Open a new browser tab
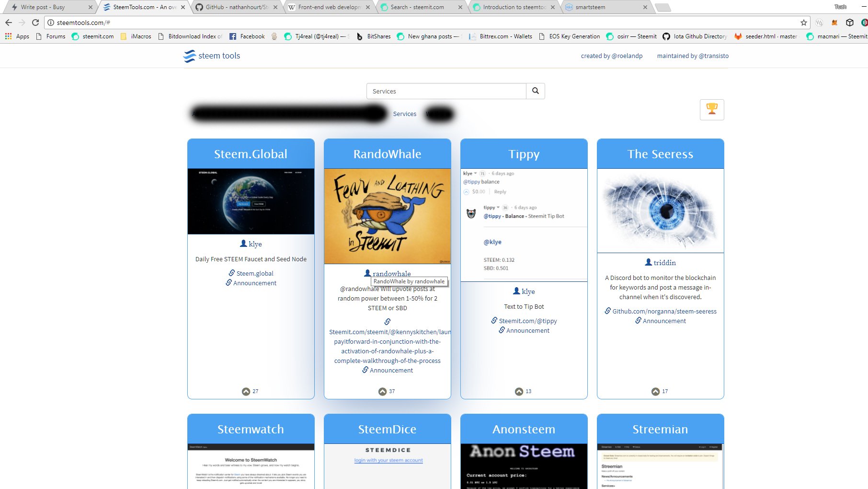868x489 pixels. pos(662,7)
